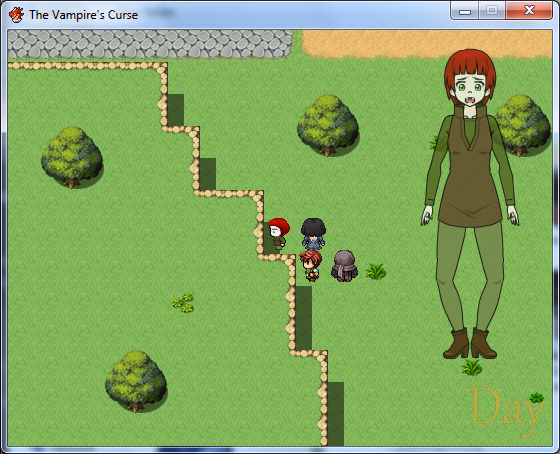Click the spiky red-haired boy sprite
Viewport: 560px width, 454px height.
click(x=311, y=266)
